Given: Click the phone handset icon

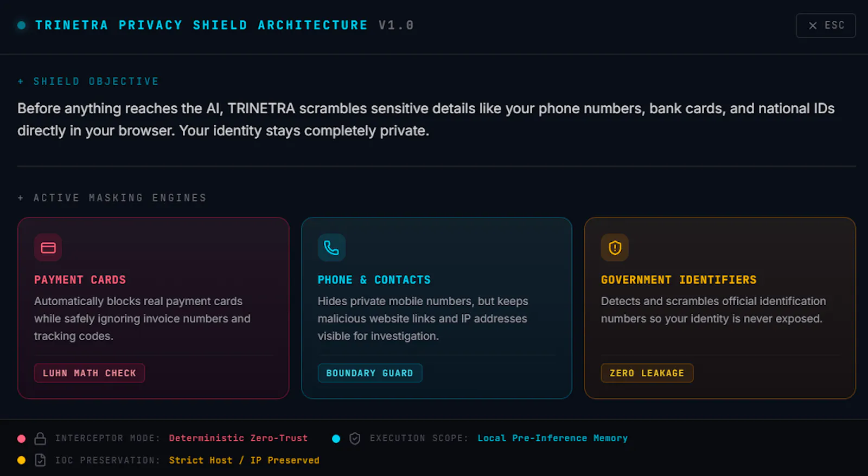Looking at the screenshot, I should pos(331,248).
